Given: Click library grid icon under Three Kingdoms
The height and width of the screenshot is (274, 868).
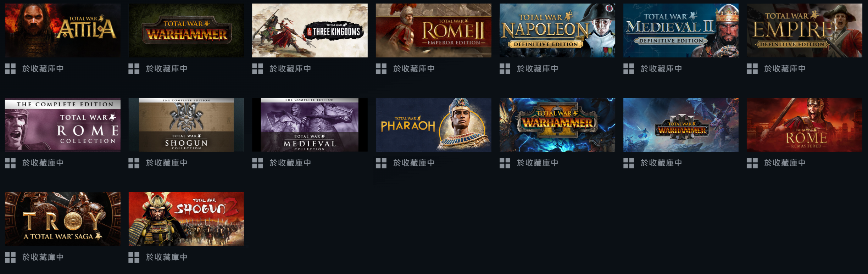Looking at the screenshot, I should (257, 69).
